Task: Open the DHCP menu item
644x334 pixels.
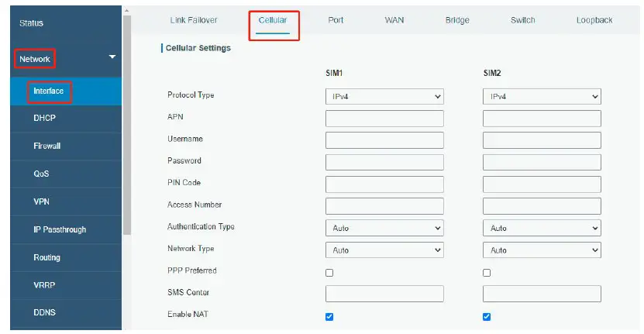Action: (x=44, y=119)
